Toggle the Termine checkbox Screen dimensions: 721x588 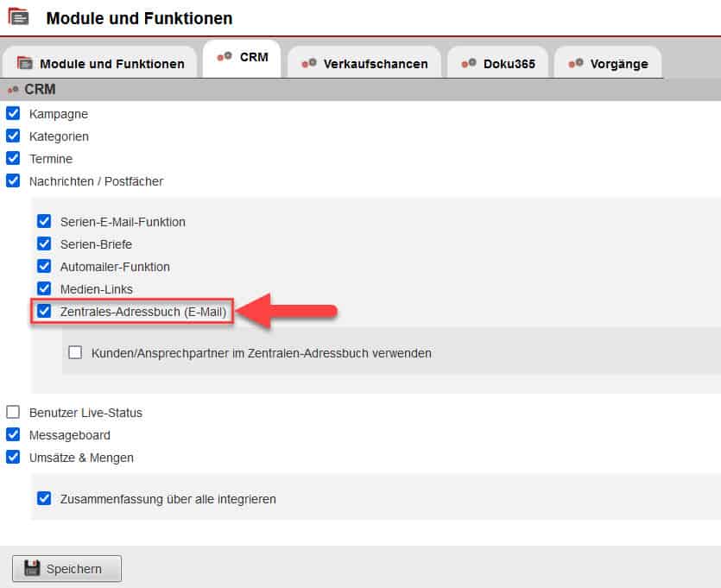[x=13, y=158]
